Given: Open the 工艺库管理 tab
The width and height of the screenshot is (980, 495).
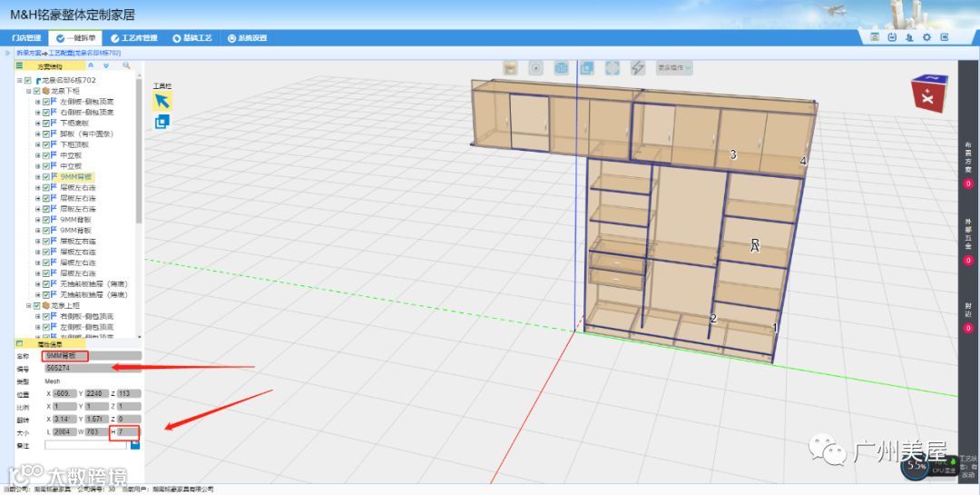Looking at the screenshot, I should pos(134,38).
